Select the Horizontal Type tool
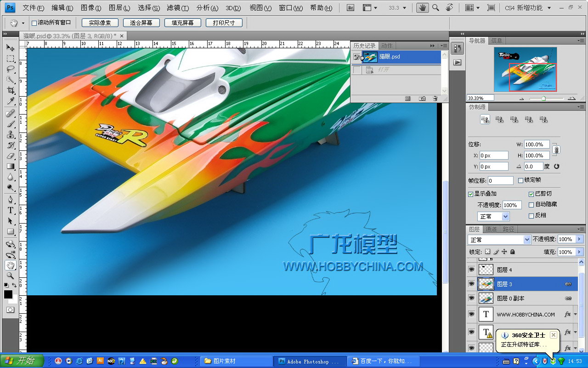The width and height of the screenshot is (588, 368). 10,210
